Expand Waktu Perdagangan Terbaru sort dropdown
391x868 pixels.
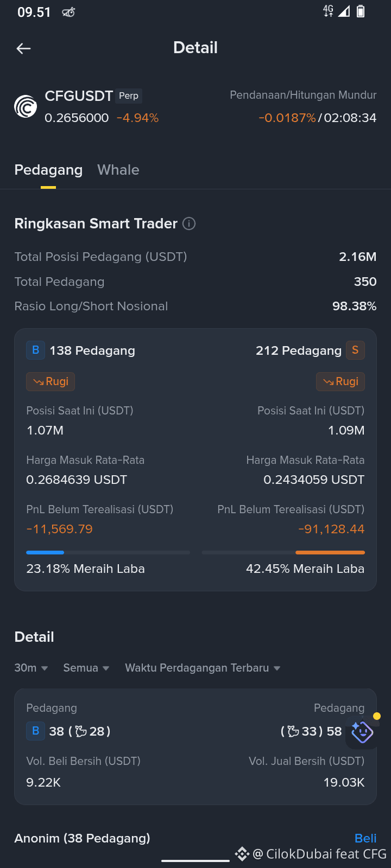click(x=203, y=668)
